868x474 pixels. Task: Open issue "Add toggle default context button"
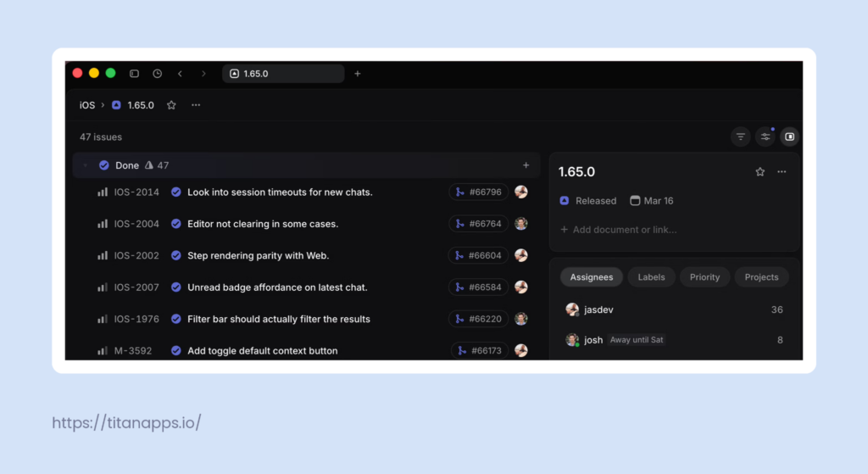(x=263, y=350)
